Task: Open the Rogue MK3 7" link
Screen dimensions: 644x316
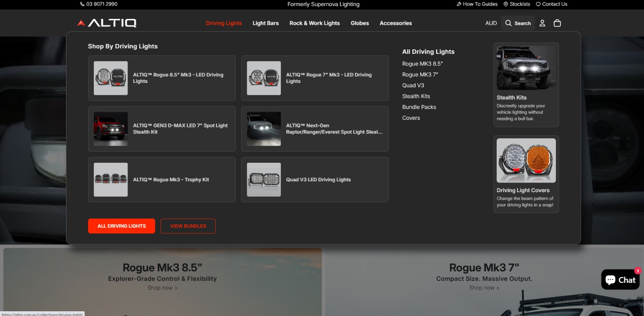Action: [420, 74]
